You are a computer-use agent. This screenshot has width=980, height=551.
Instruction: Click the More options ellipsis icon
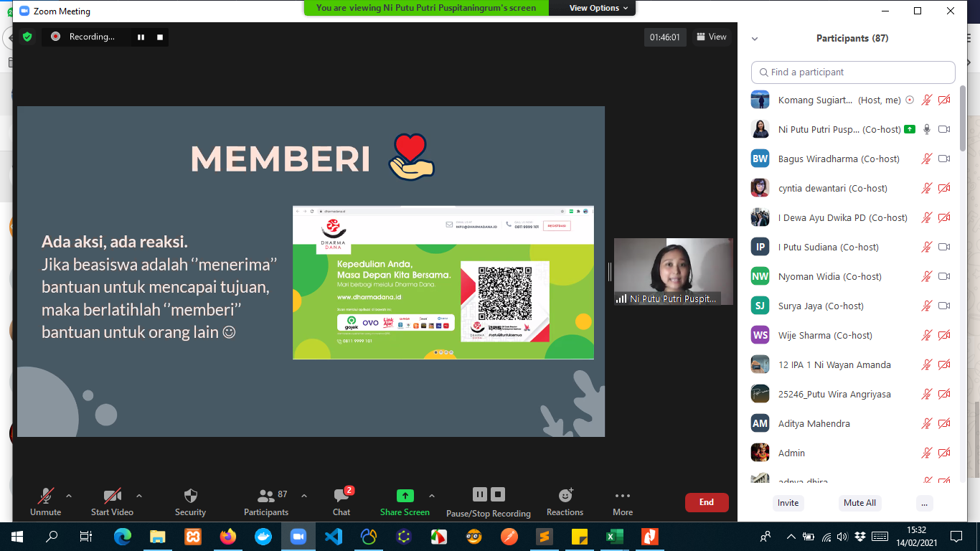tap(622, 496)
